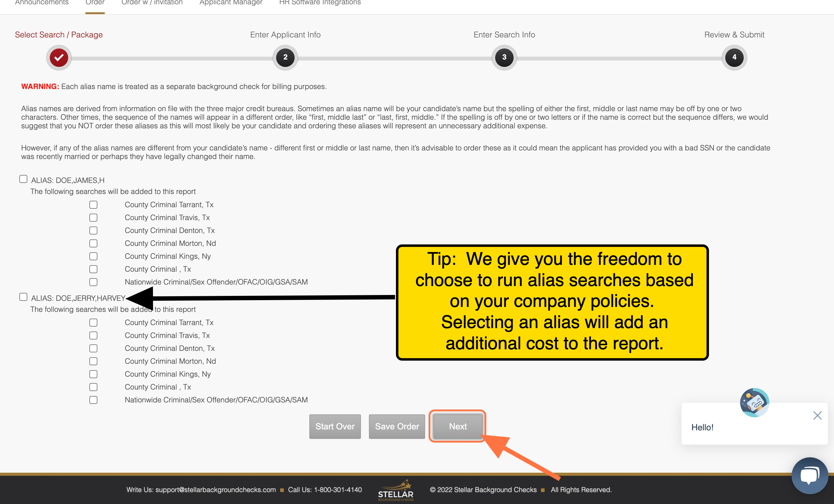Open the live chat bubble icon

[810, 475]
